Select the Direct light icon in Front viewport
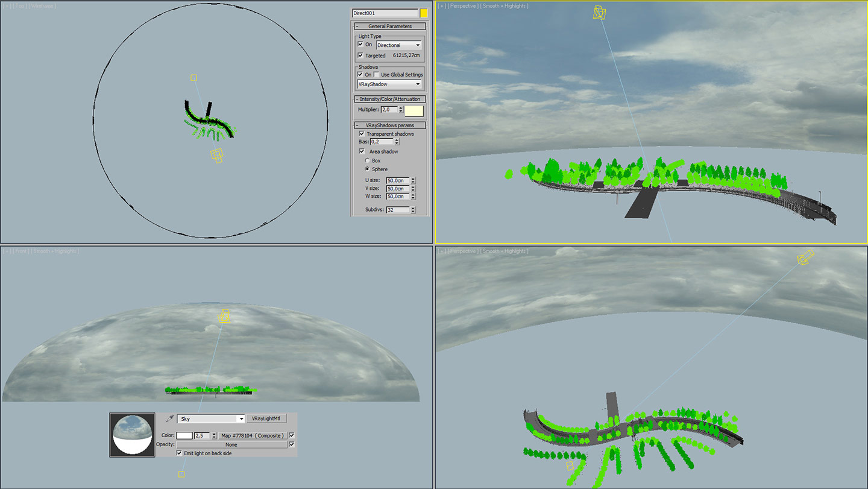Viewport: 868px width, 489px height. click(224, 316)
